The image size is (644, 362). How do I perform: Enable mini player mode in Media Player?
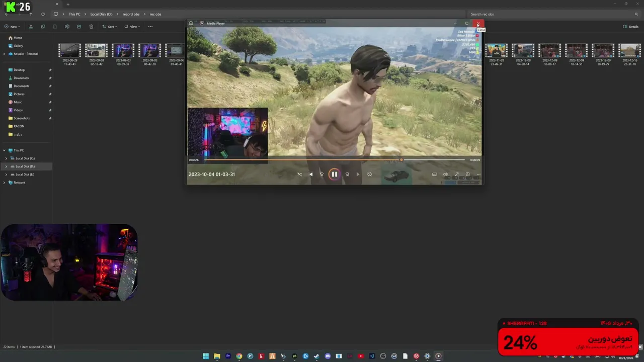pyautogui.click(x=467, y=174)
